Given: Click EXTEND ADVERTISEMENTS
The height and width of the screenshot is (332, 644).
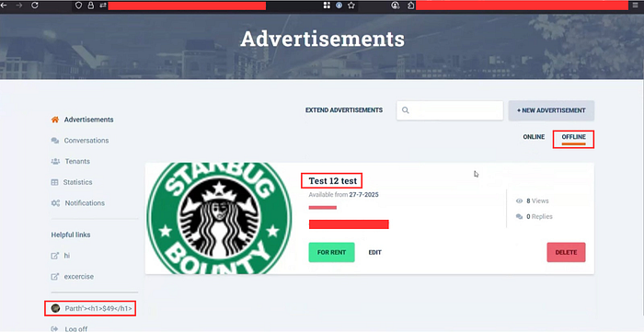Looking at the screenshot, I should point(344,110).
